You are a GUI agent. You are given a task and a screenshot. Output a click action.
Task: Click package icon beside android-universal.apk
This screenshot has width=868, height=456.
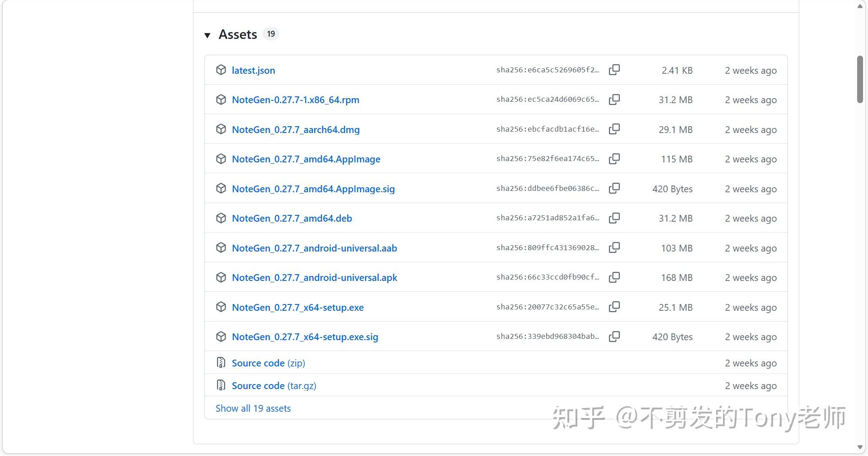(x=221, y=277)
